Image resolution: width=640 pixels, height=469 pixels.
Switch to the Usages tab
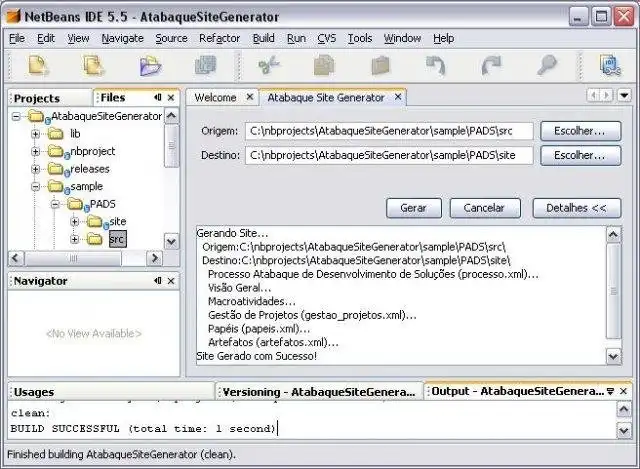[111, 392]
